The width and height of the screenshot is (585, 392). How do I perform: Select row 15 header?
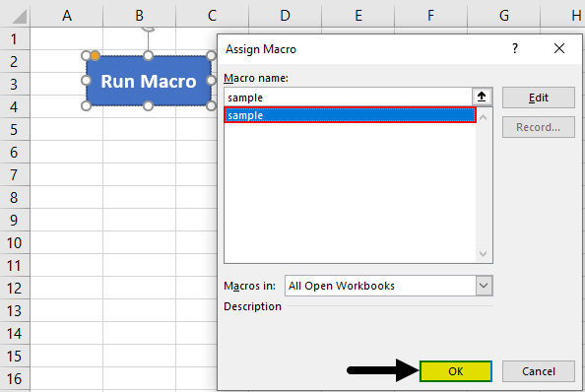14,357
